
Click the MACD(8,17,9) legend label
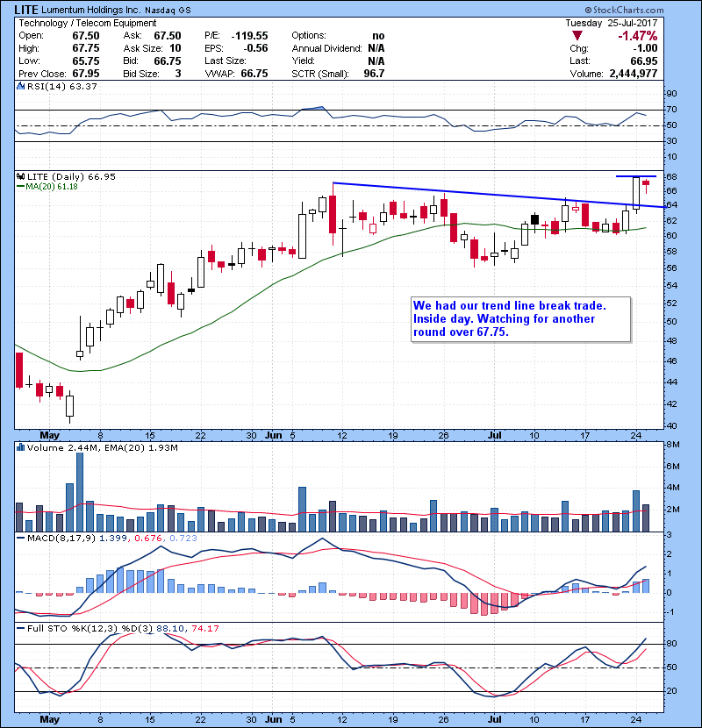click(61, 539)
